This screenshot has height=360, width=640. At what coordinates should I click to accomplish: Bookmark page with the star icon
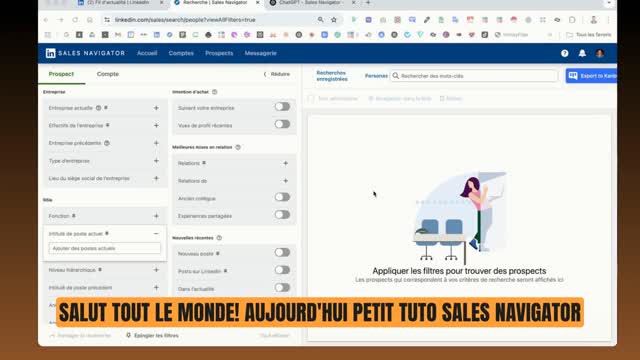(334, 20)
